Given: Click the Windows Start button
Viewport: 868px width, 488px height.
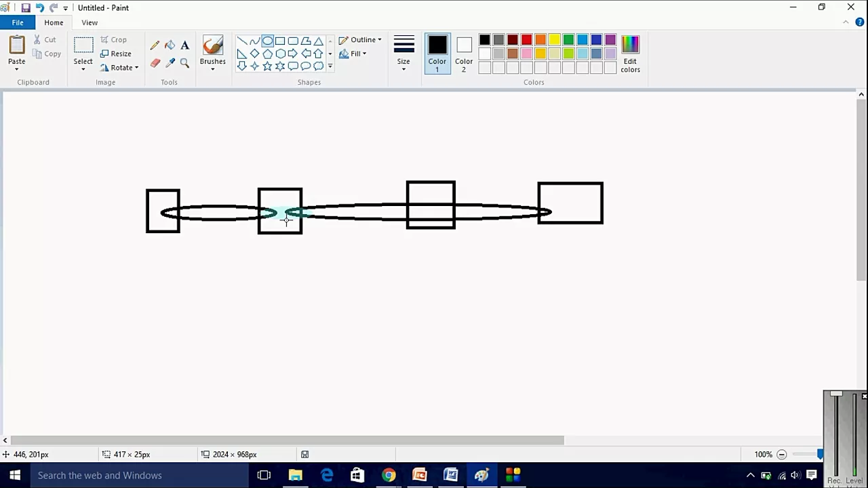Looking at the screenshot, I should (x=14, y=475).
